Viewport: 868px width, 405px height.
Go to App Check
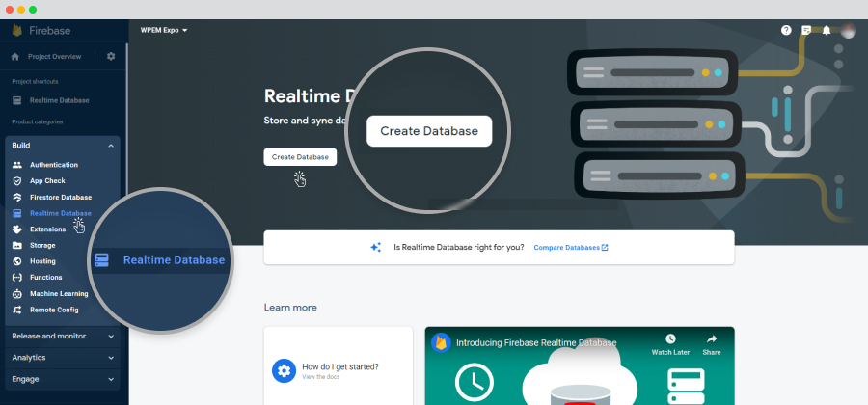[47, 181]
